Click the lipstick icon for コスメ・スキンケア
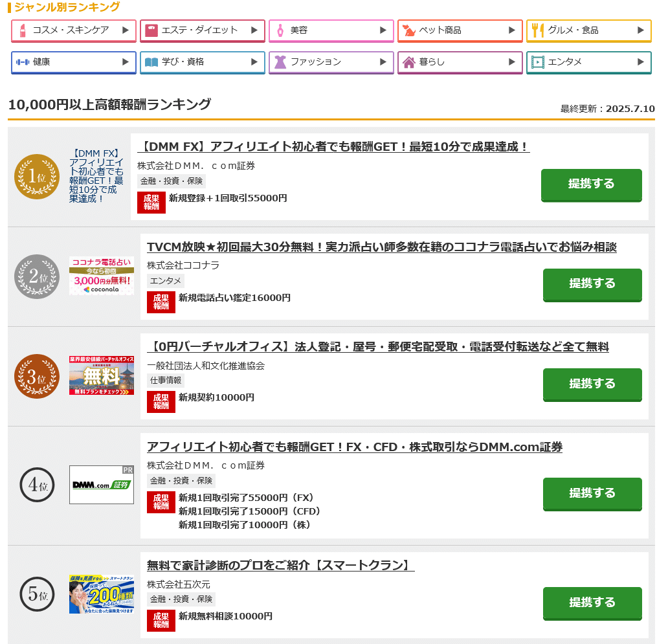Viewport: 668px width, 644px height. 23,30
